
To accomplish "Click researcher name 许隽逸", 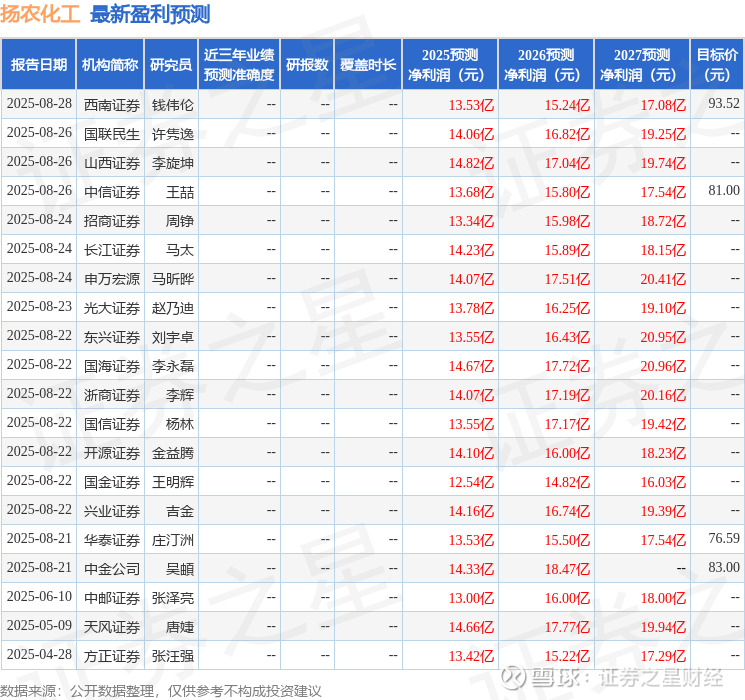I will pyautogui.click(x=172, y=134).
